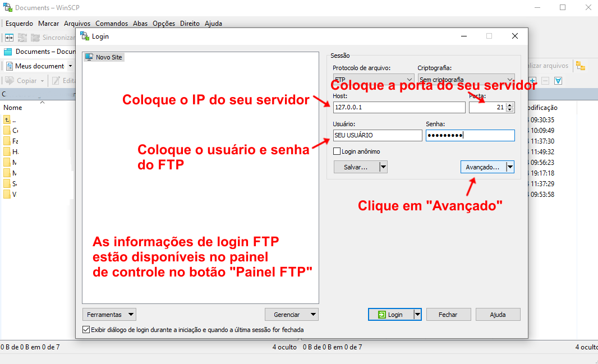This screenshot has width=598, height=364.
Task: Open the Arquivos menu
Action: (77, 24)
